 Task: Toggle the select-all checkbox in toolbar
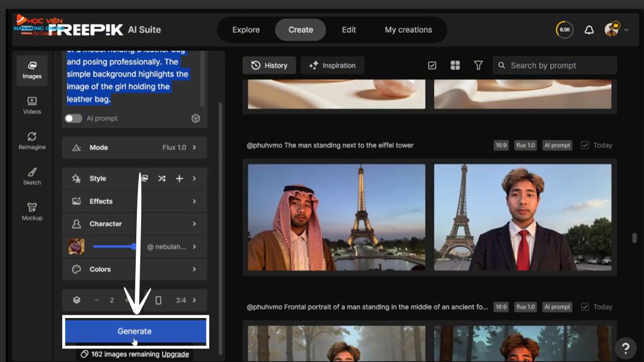coord(432,65)
